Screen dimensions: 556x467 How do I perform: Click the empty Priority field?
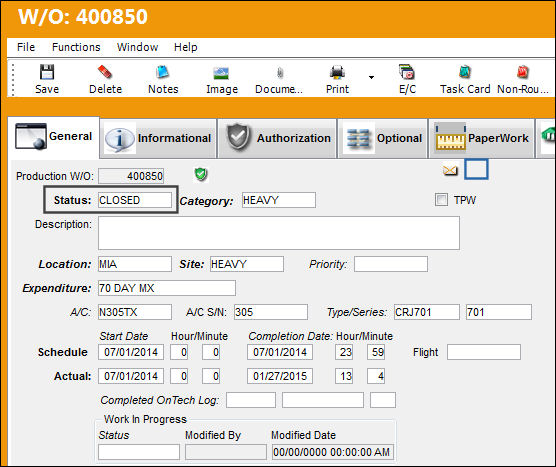point(391,264)
